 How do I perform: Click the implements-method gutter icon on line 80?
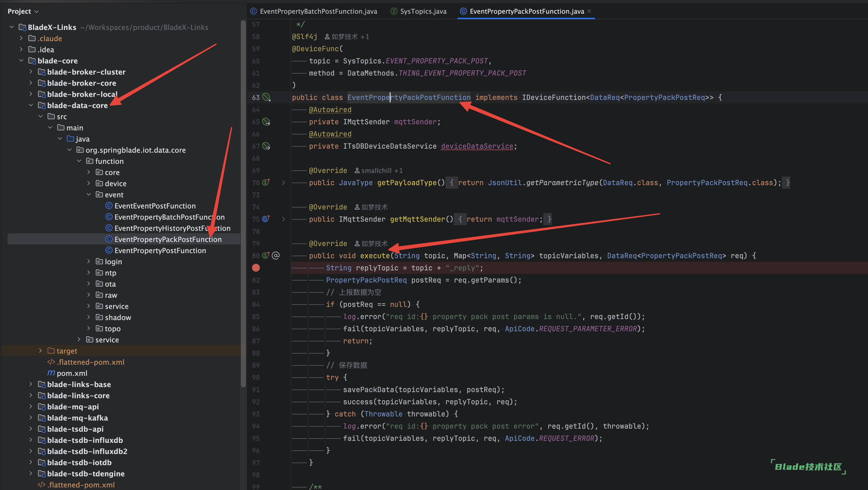[266, 255]
